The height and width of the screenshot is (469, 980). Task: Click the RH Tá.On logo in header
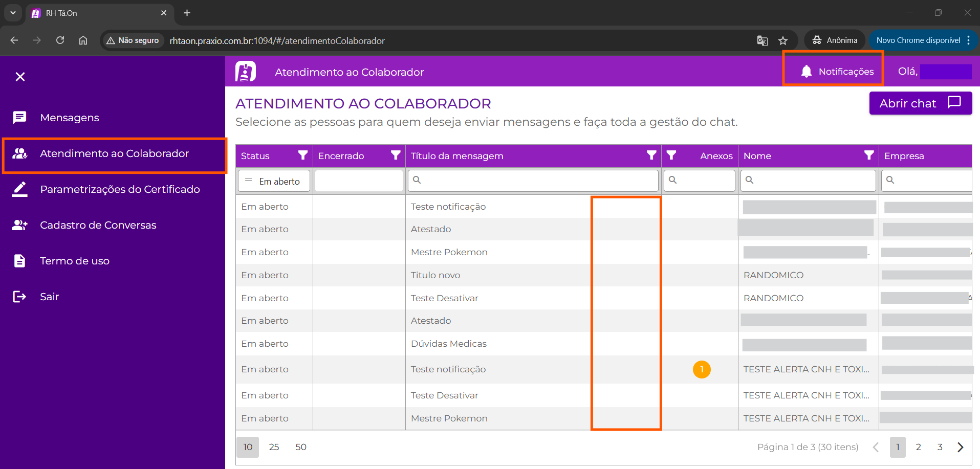coord(246,72)
